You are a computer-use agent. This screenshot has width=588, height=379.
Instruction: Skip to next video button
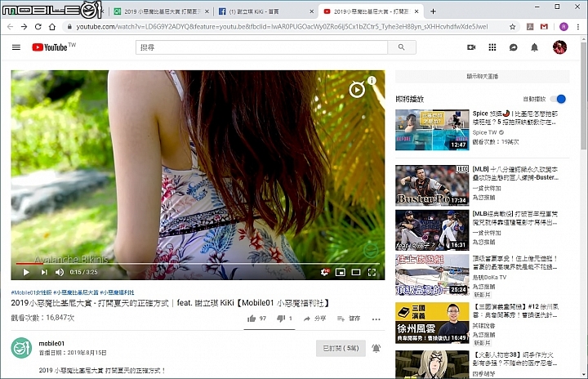[x=44, y=272]
